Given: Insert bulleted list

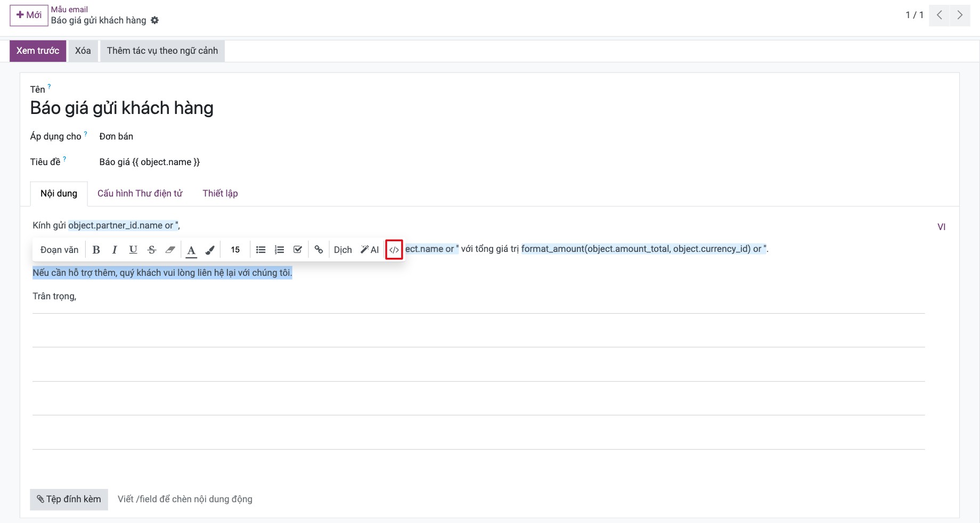Looking at the screenshot, I should [260, 250].
